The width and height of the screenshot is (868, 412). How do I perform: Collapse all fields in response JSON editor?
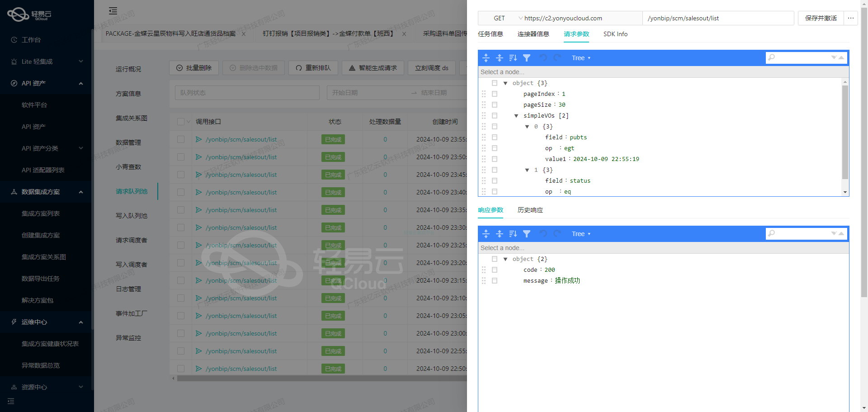click(x=500, y=234)
